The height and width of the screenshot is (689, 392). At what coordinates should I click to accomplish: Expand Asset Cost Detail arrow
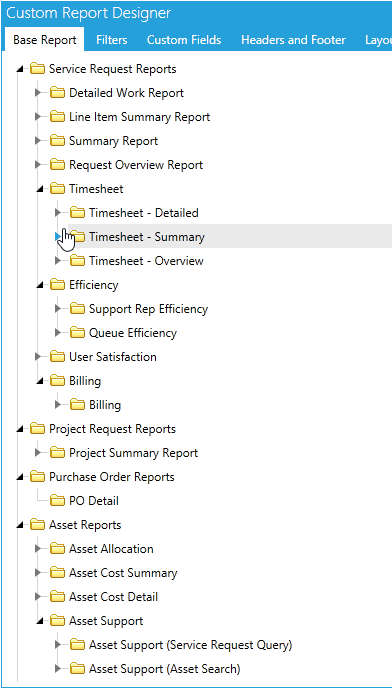tap(39, 597)
